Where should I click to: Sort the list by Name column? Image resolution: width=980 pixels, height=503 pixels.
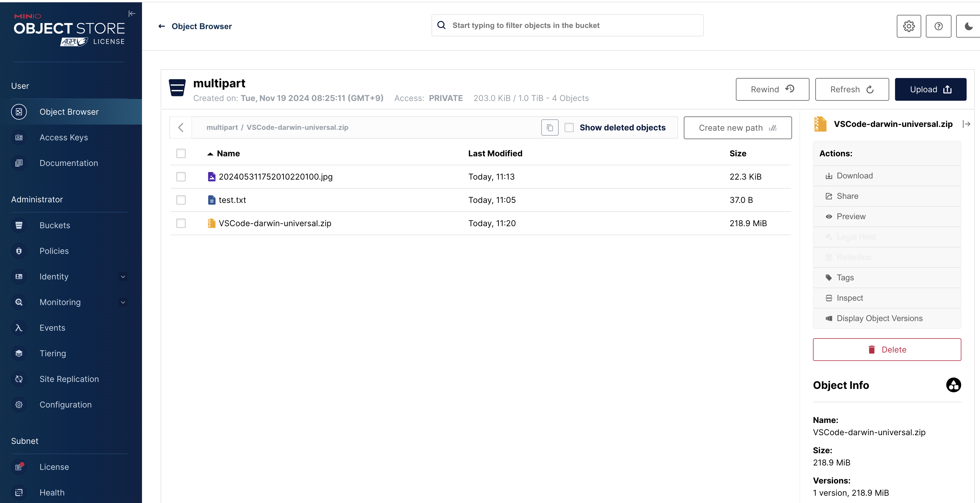[x=228, y=153]
